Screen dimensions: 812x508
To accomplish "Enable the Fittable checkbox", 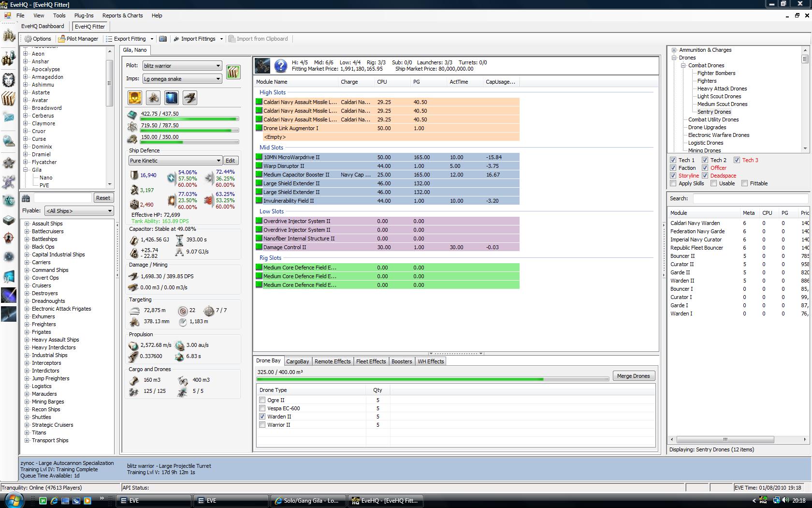I will [x=744, y=183].
